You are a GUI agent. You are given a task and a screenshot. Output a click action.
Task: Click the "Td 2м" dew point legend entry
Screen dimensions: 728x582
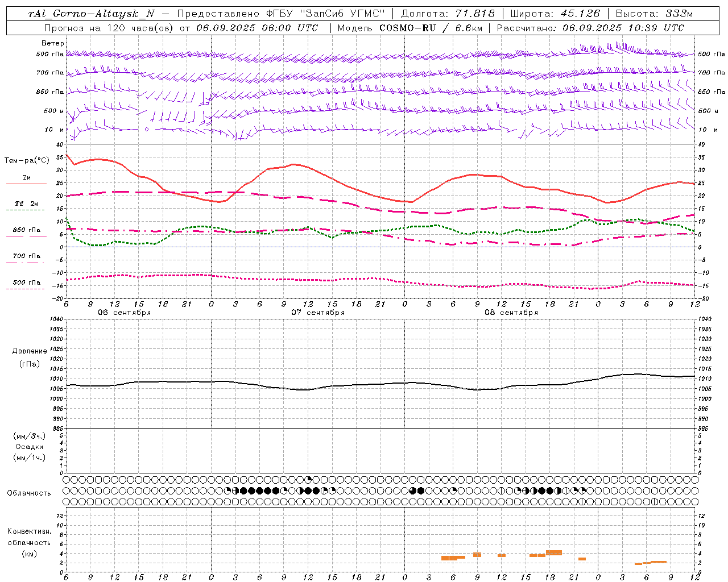tap(27, 203)
